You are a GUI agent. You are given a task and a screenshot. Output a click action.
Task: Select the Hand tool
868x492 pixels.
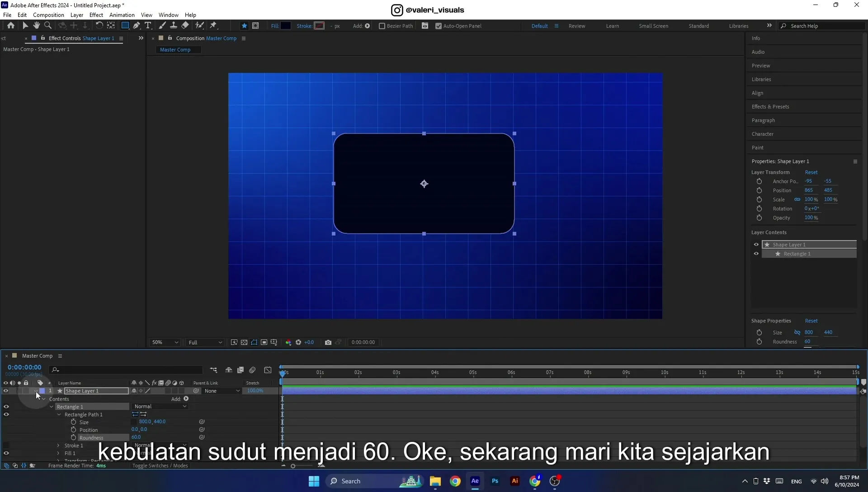pyautogui.click(x=37, y=26)
